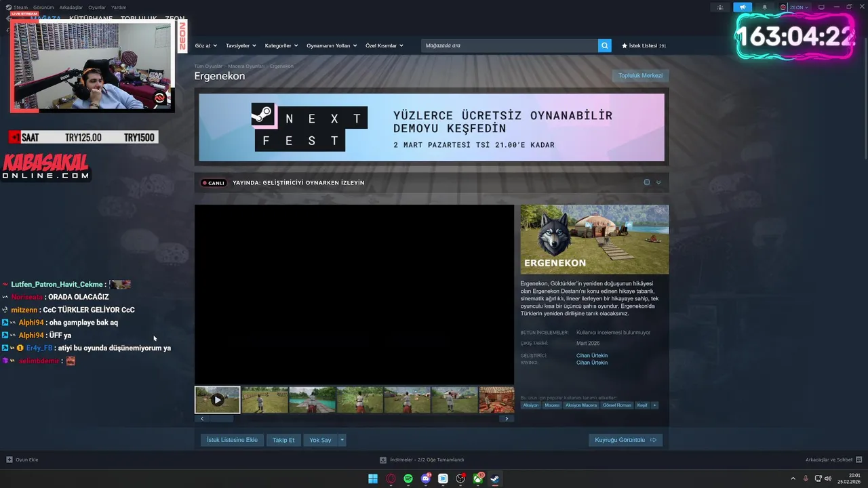Click the megaphone announcements icon

click(743, 7)
